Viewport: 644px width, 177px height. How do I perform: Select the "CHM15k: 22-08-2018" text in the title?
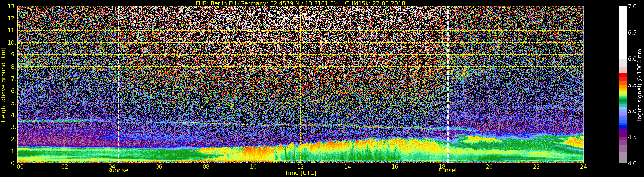click(x=375, y=3)
